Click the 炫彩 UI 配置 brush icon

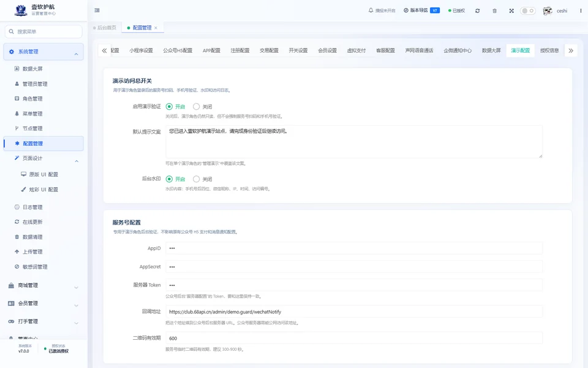[x=24, y=190]
